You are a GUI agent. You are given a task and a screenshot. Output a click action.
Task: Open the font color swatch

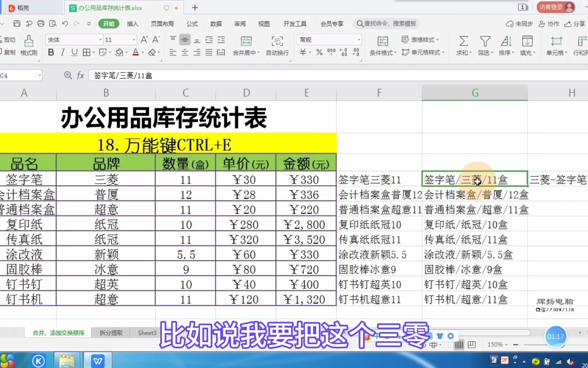135,52
